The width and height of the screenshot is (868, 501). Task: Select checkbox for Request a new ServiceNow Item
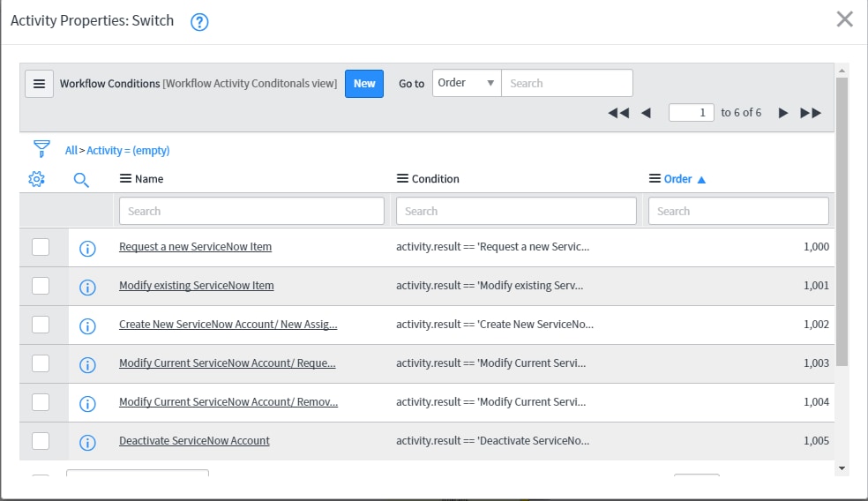point(41,247)
